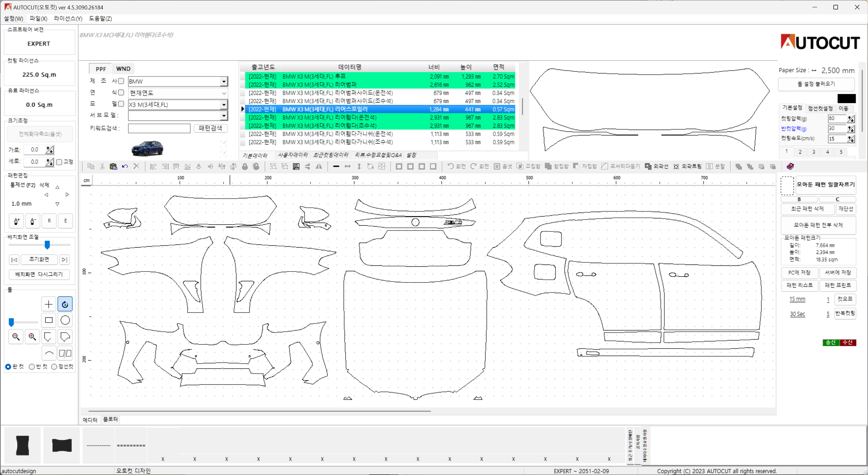The image size is (868, 475).
Task: Click the vertical double-arrow stretch icon
Action: pyautogui.click(x=359, y=166)
